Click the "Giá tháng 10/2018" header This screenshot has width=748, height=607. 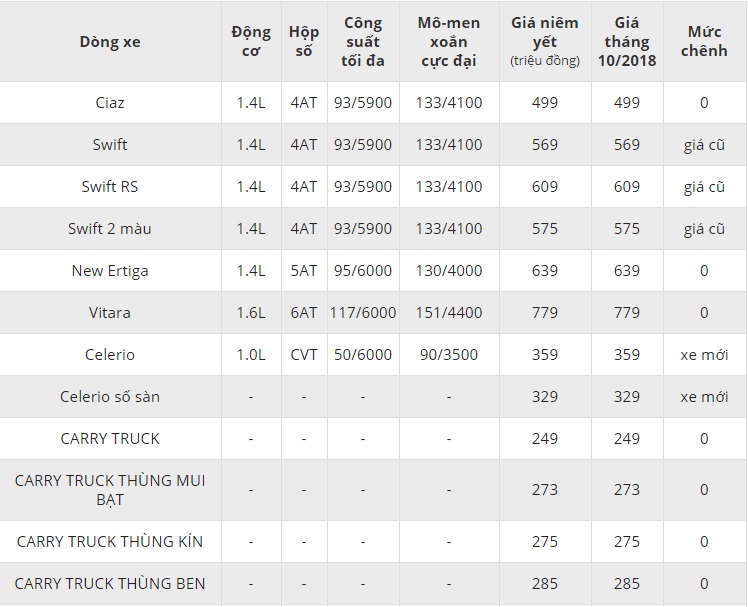click(627, 42)
